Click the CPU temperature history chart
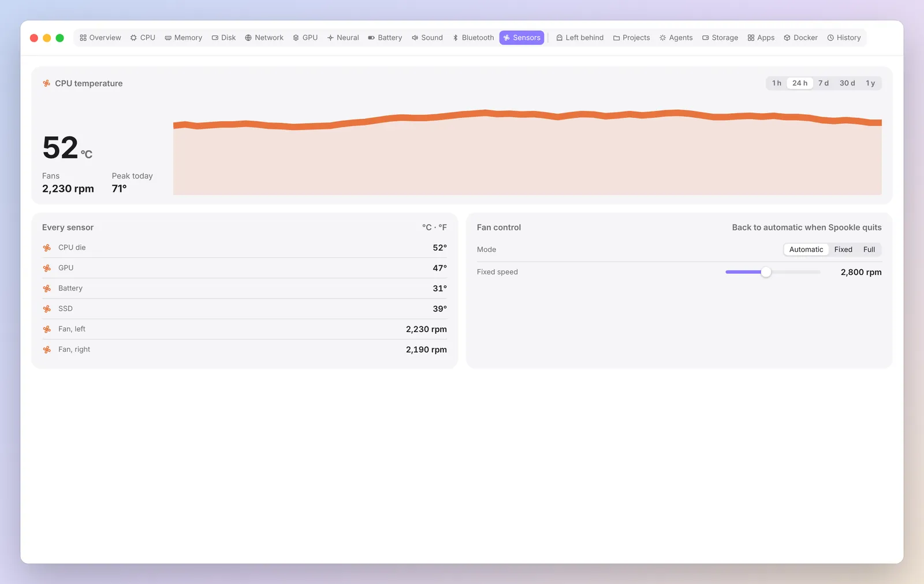Image resolution: width=924 pixels, height=584 pixels. [527, 152]
